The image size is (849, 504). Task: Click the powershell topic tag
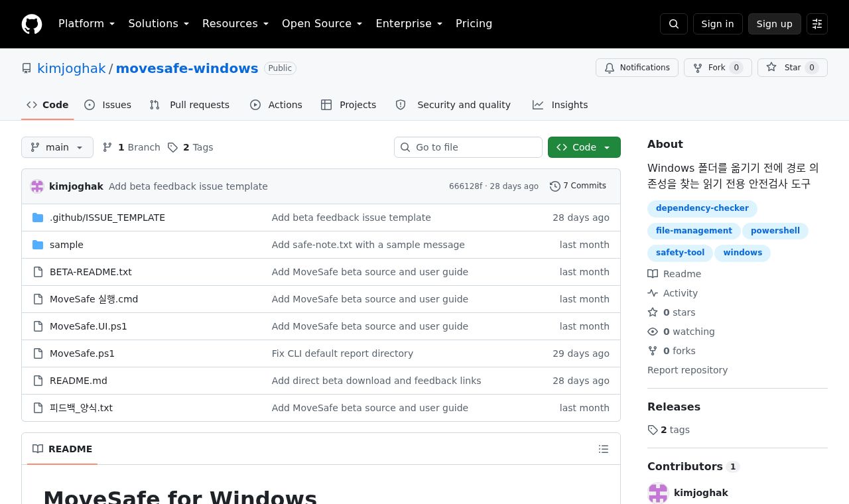[775, 231]
